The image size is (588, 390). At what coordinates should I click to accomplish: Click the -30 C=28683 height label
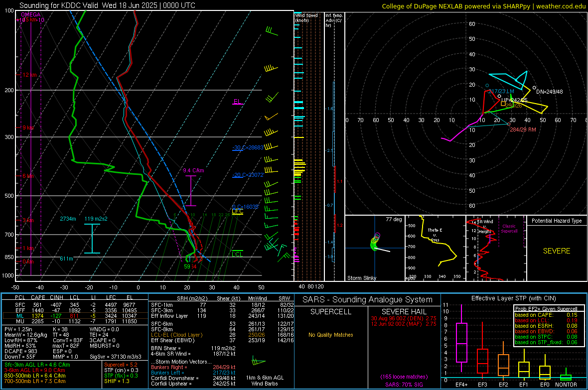248,147
